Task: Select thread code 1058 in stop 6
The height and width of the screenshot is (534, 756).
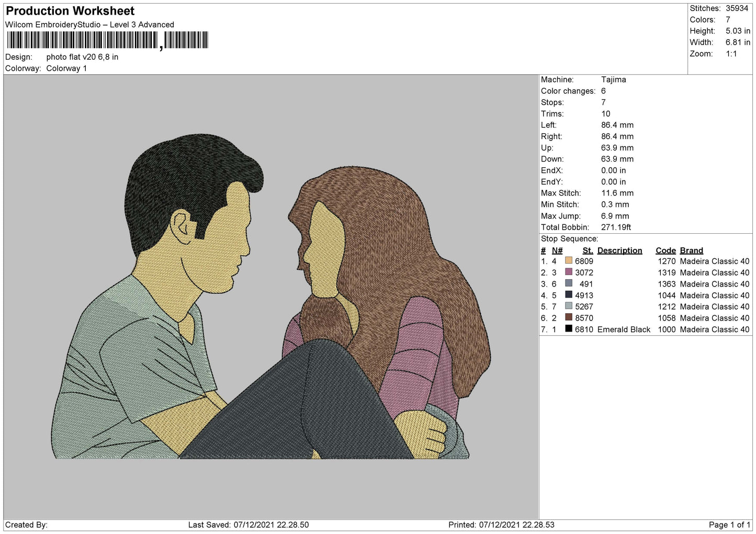Action: click(x=667, y=318)
